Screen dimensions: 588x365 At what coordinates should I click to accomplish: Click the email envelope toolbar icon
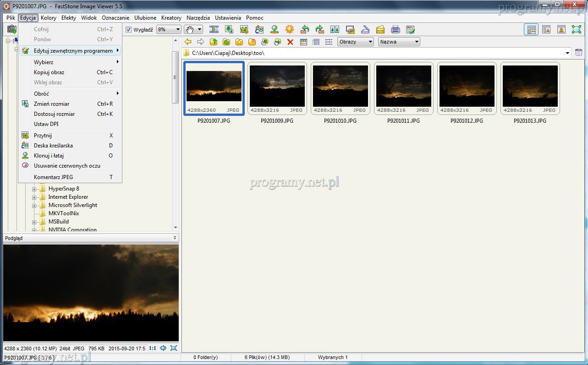[380, 30]
